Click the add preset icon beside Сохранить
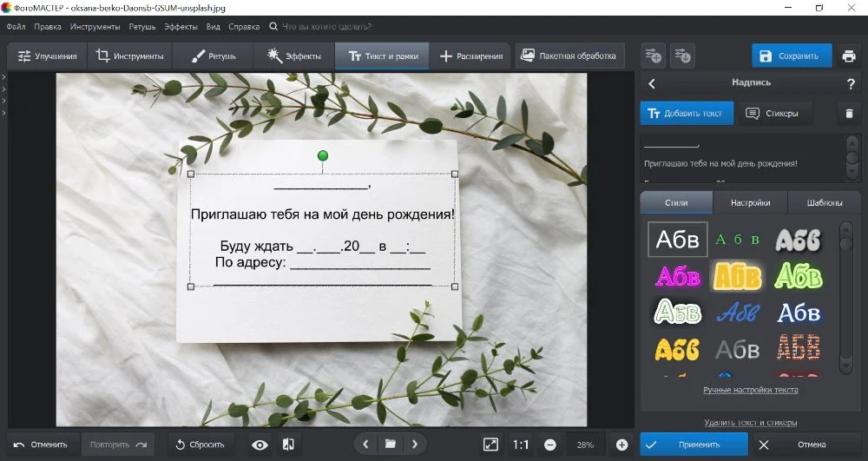This screenshot has height=461, width=868. [x=654, y=56]
